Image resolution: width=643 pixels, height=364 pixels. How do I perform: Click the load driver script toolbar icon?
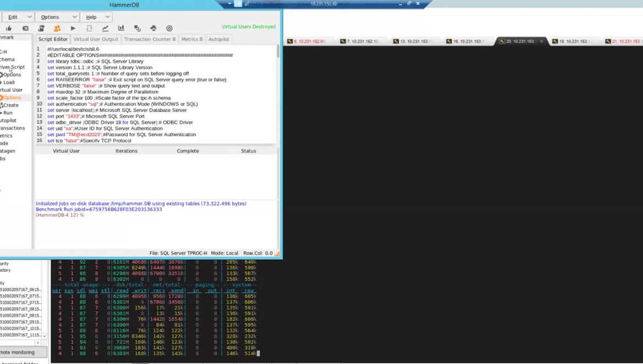(x=41, y=28)
